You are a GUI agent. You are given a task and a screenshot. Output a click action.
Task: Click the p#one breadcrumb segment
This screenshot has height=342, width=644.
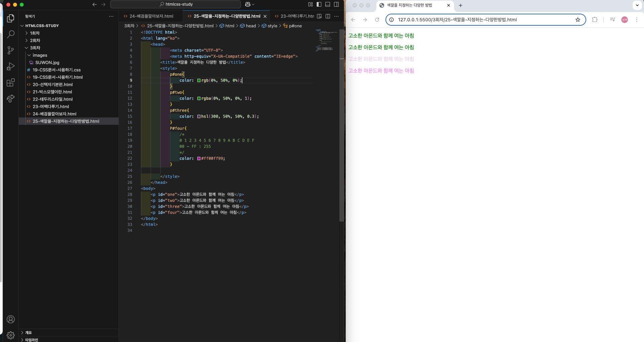(x=293, y=26)
